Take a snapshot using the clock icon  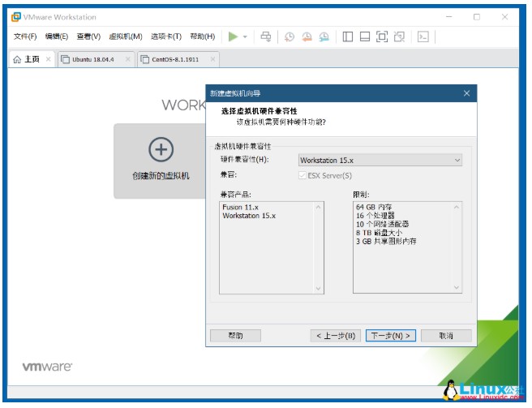pyautogui.click(x=289, y=37)
